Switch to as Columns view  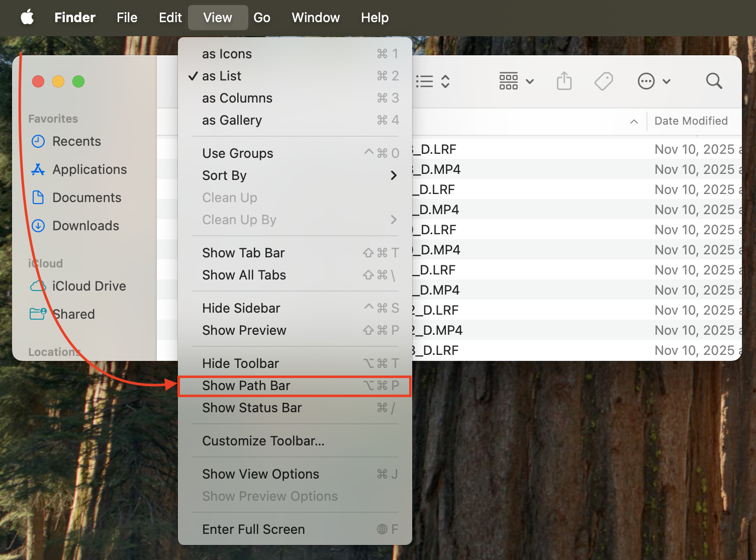(x=295, y=98)
